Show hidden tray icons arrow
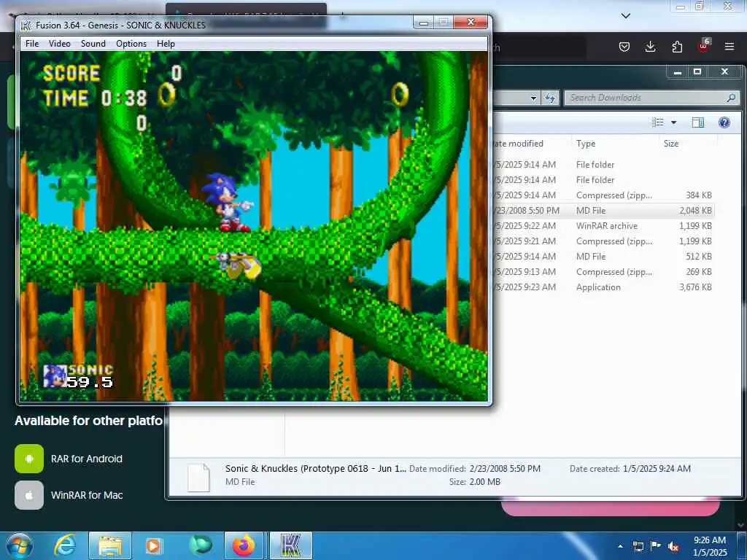 coord(620,546)
